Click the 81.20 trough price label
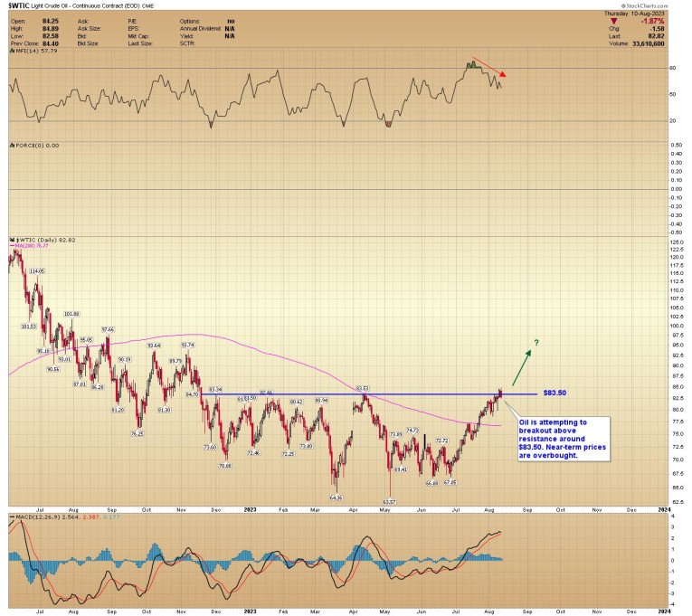692x616 pixels. pos(118,411)
